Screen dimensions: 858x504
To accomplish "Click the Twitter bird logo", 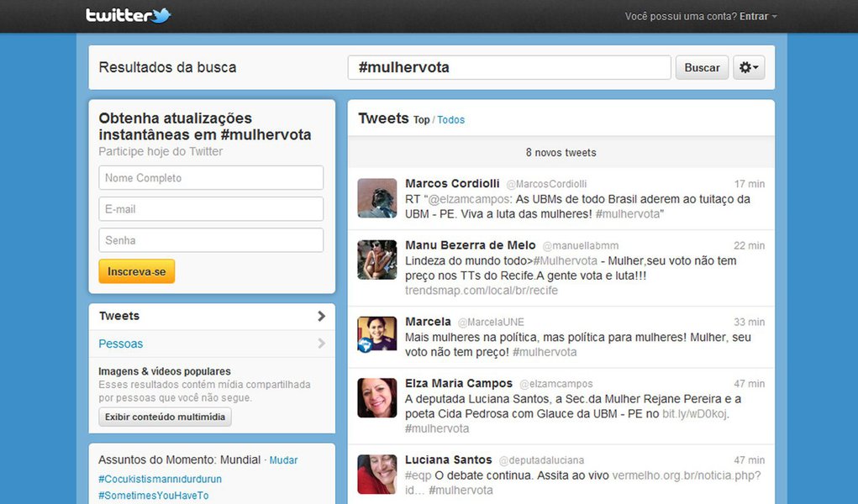I will (x=160, y=14).
